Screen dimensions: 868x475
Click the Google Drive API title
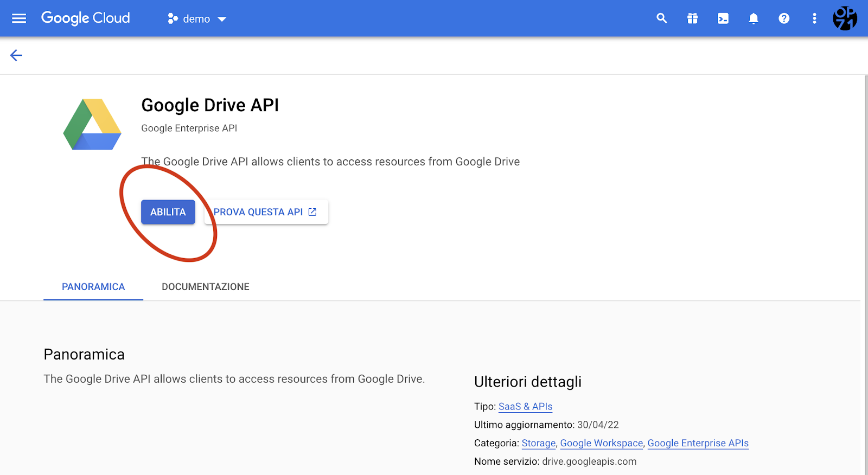210,105
